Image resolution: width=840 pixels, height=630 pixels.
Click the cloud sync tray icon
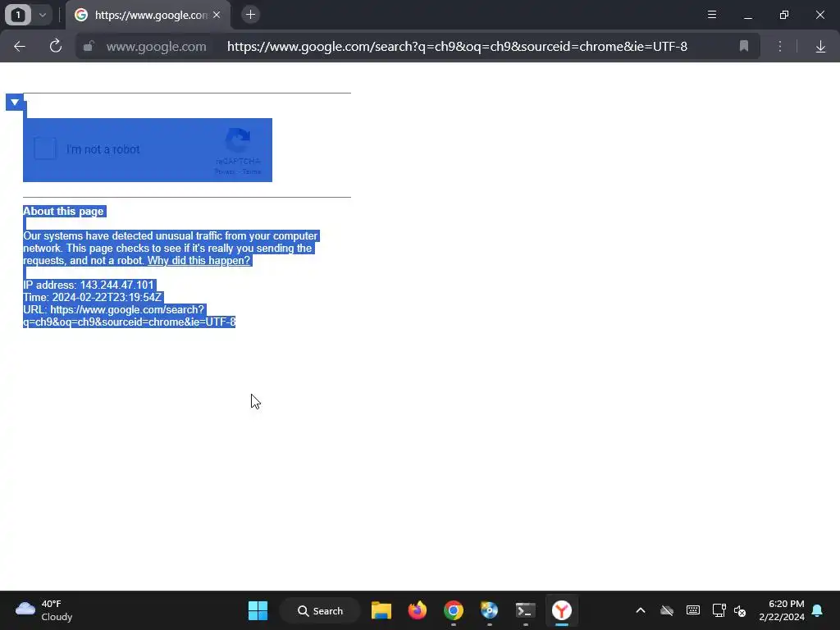pyautogui.click(x=666, y=610)
